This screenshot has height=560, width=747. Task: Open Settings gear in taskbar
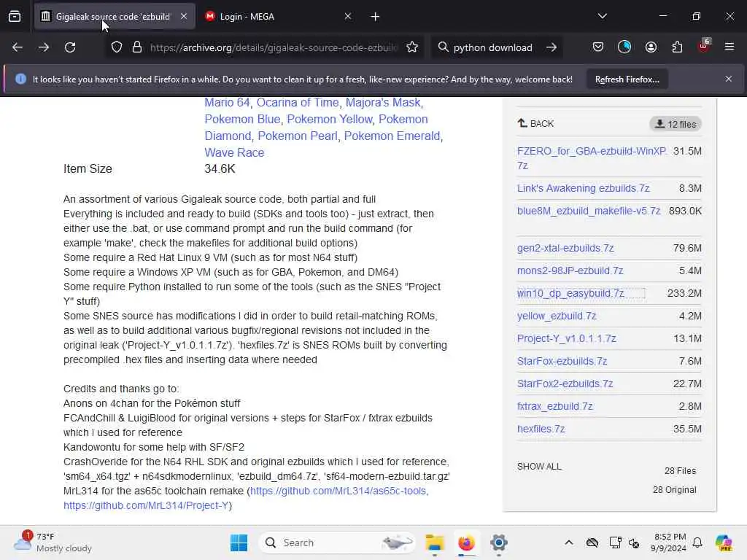[498, 542]
